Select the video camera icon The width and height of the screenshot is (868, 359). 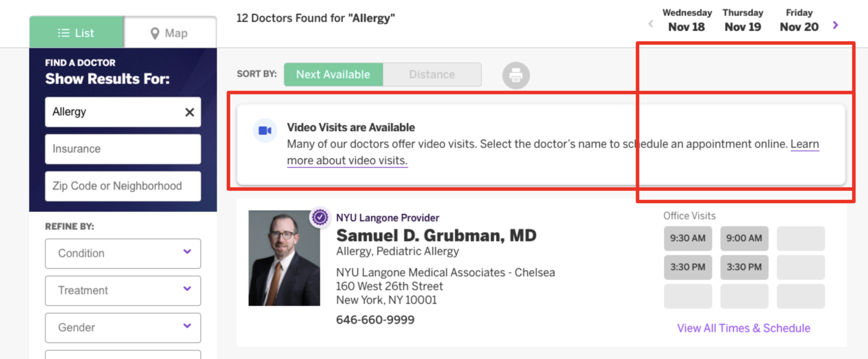[x=264, y=130]
